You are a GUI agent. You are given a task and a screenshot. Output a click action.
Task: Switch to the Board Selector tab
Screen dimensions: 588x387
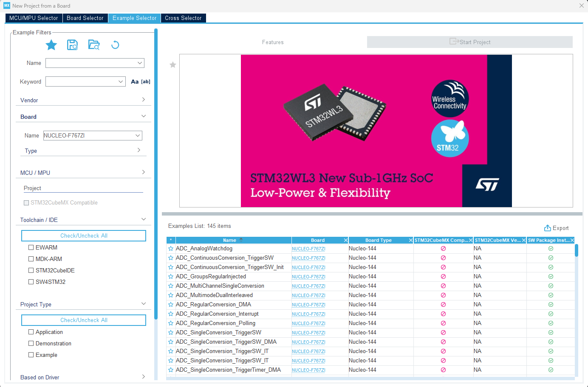(85, 18)
